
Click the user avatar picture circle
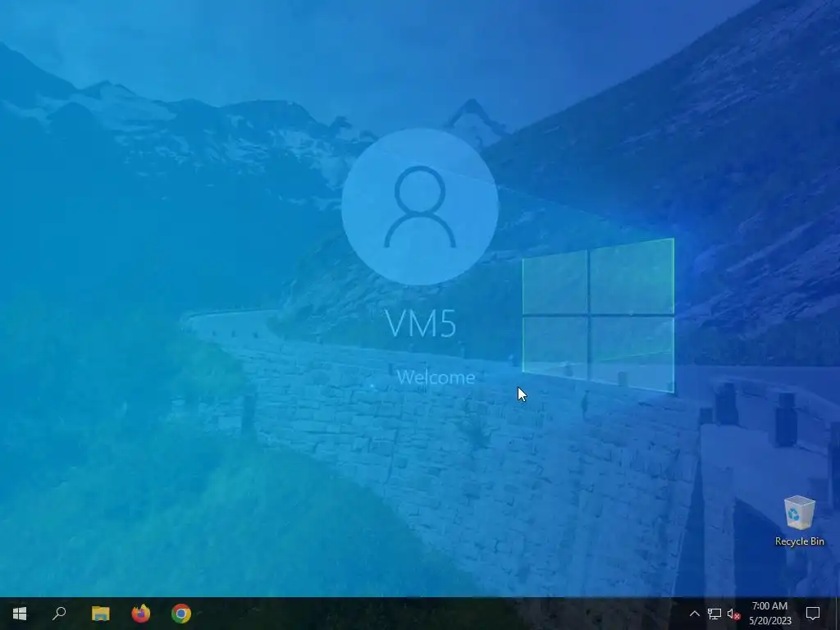(x=420, y=207)
